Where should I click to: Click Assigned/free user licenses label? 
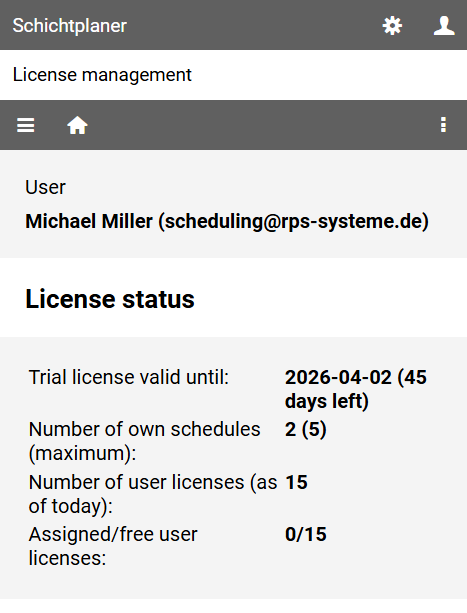(113, 546)
